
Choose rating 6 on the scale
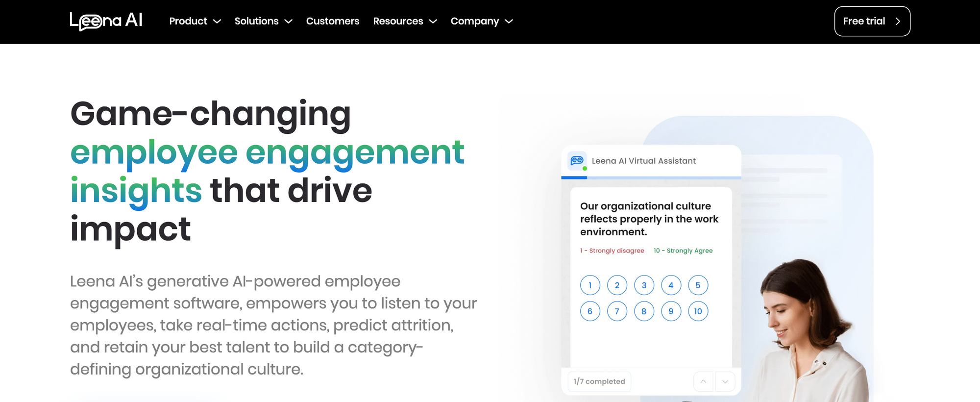pyautogui.click(x=590, y=311)
